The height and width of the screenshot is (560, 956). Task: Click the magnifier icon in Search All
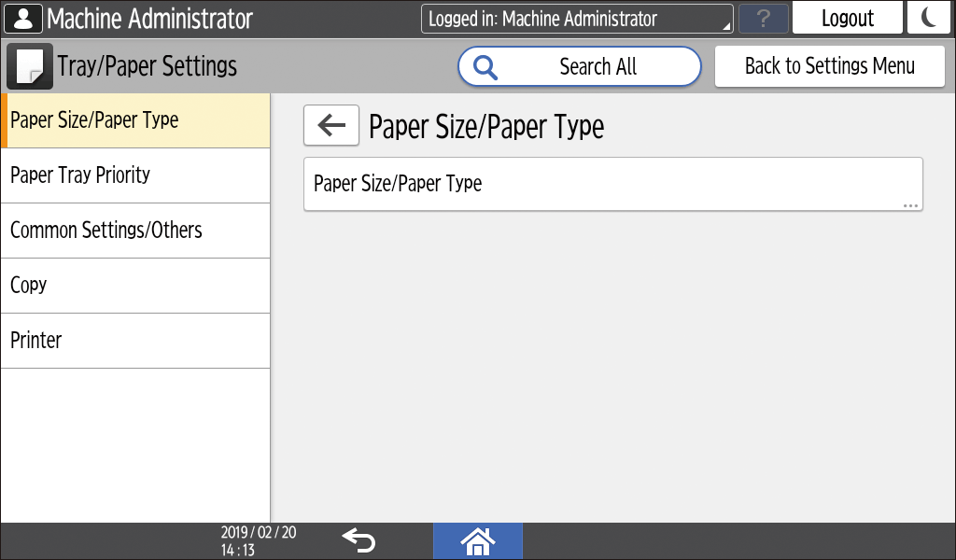click(x=486, y=66)
